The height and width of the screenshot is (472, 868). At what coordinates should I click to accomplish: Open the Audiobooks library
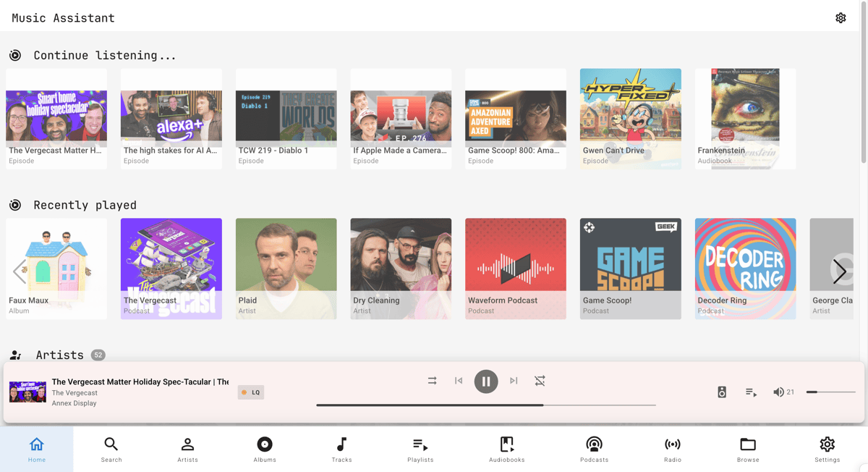pos(506,449)
